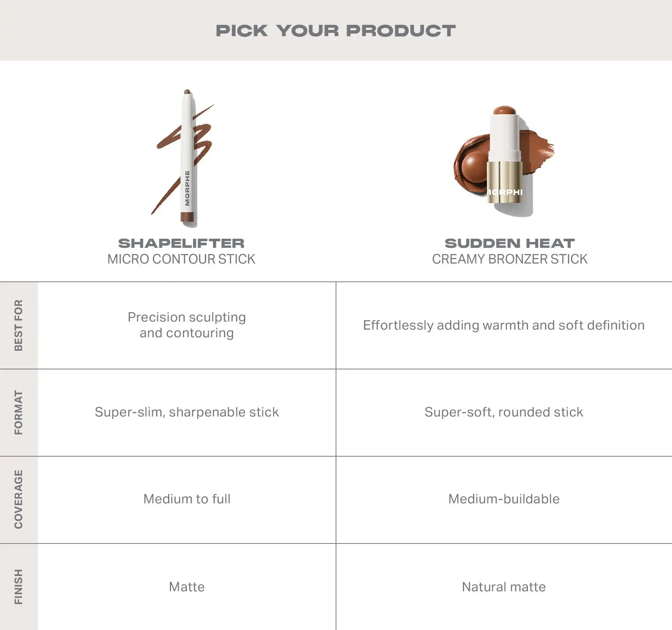
Task: Click the Effortlessly adding warmth text cell
Action: click(x=504, y=325)
